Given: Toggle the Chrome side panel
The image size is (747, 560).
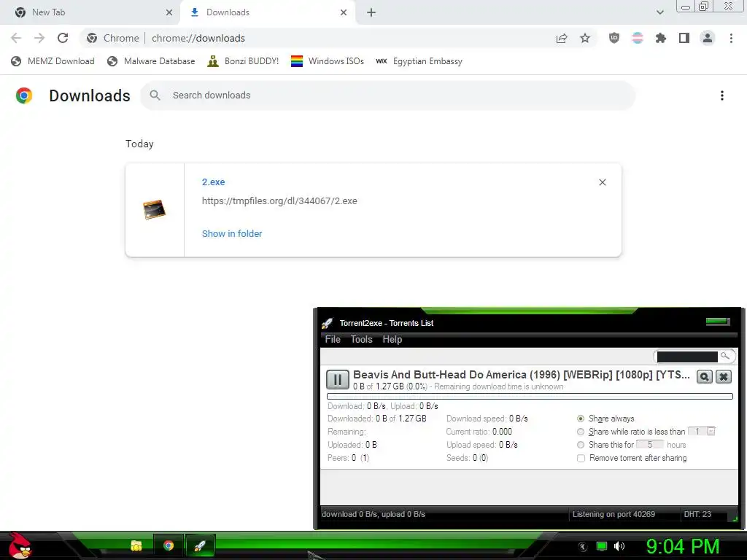Looking at the screenshot, I should tap(684, 38).
